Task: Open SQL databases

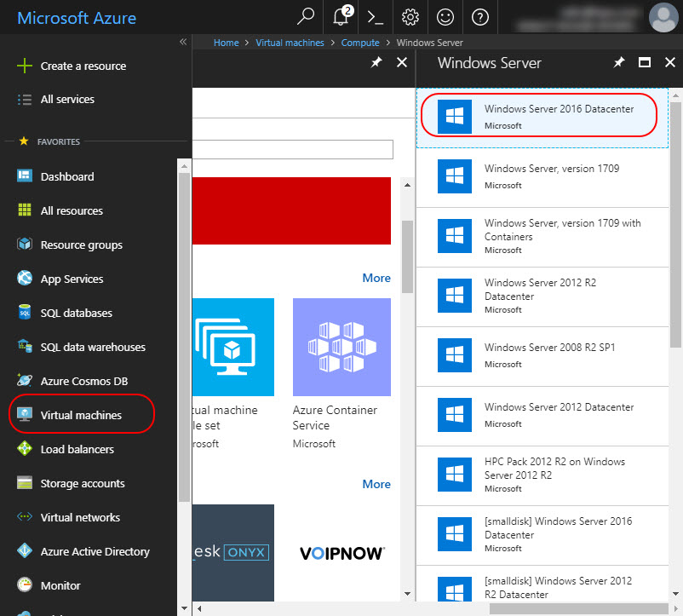Action: tap(77, 313)
